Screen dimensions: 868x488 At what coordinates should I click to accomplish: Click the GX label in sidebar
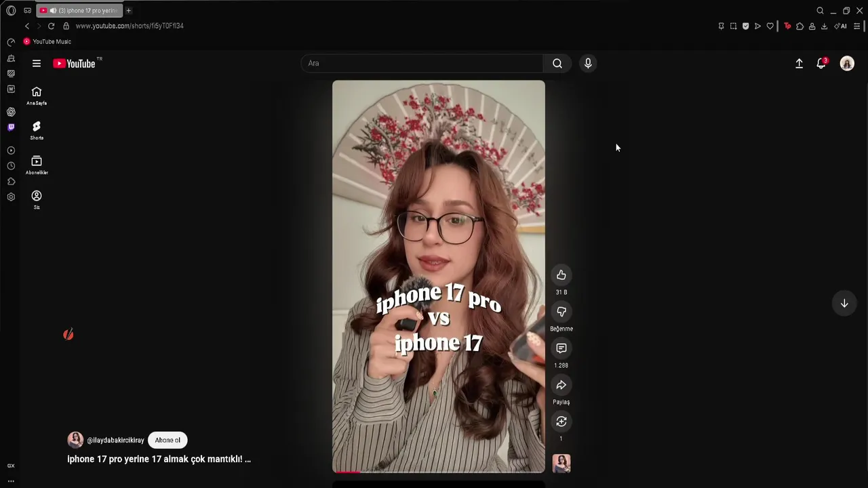click(x=11, y=466)
